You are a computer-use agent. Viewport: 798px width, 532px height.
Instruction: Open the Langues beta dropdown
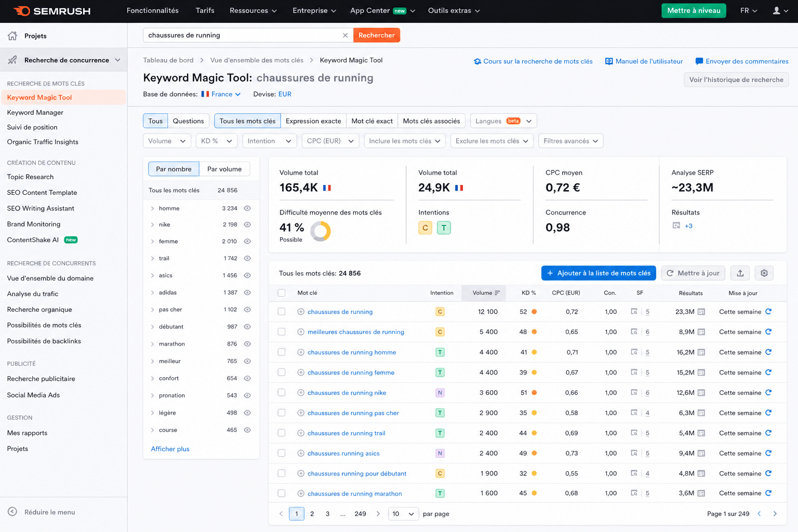503,121
